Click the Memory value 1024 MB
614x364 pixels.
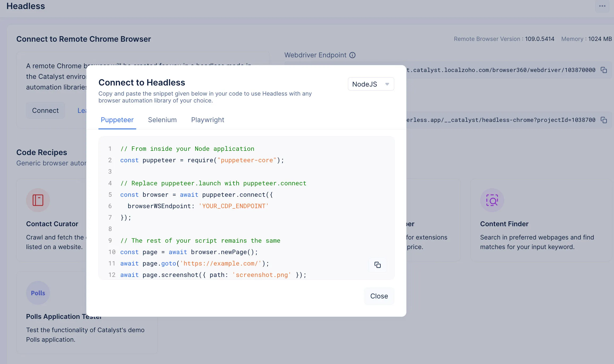pos(600,39)
